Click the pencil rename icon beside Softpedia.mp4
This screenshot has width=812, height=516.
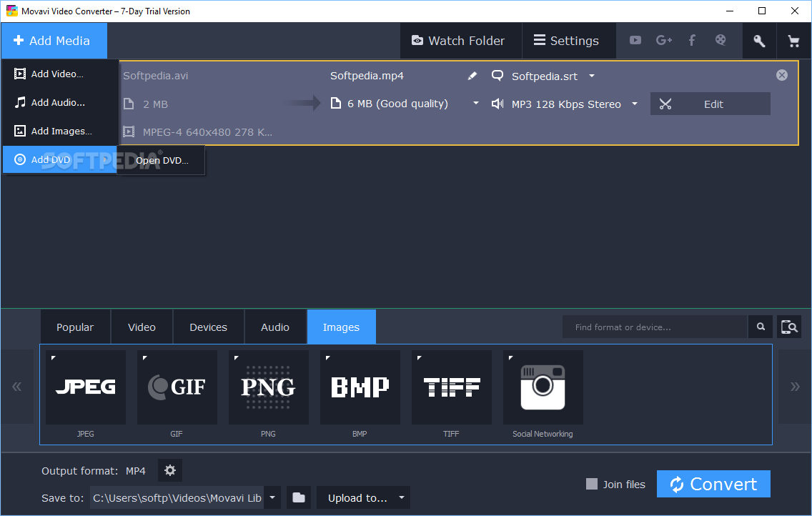tap(472, 76)
